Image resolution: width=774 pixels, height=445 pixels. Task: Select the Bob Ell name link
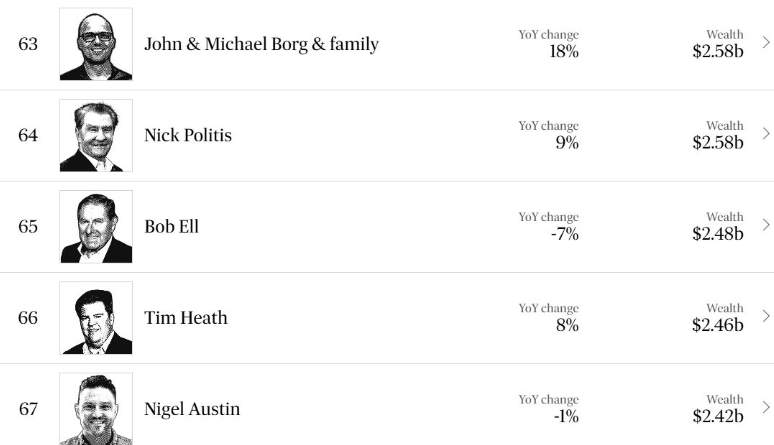(x=172, y=226)
